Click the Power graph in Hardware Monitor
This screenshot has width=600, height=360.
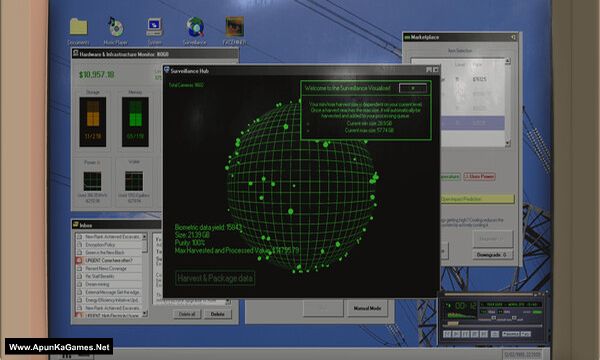[x=93, y=181]
